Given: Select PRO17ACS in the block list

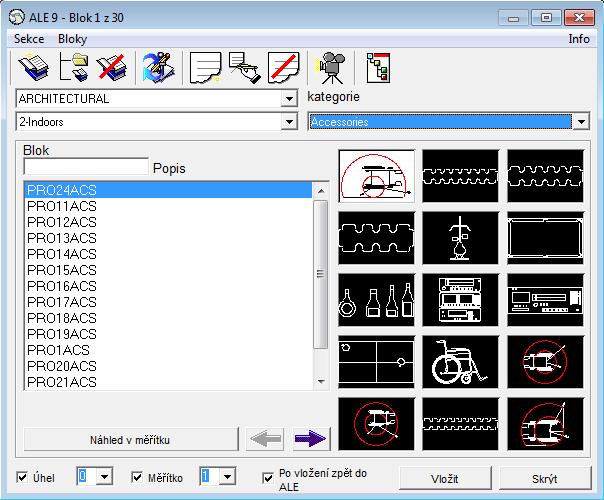Looking at the screenshot, I should tap(168, 302).
